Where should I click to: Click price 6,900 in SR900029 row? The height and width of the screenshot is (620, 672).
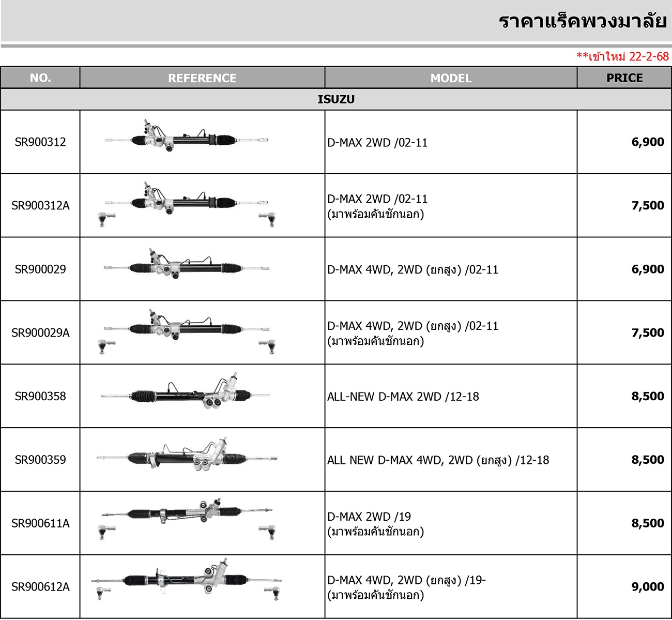[x=648, y=269]
